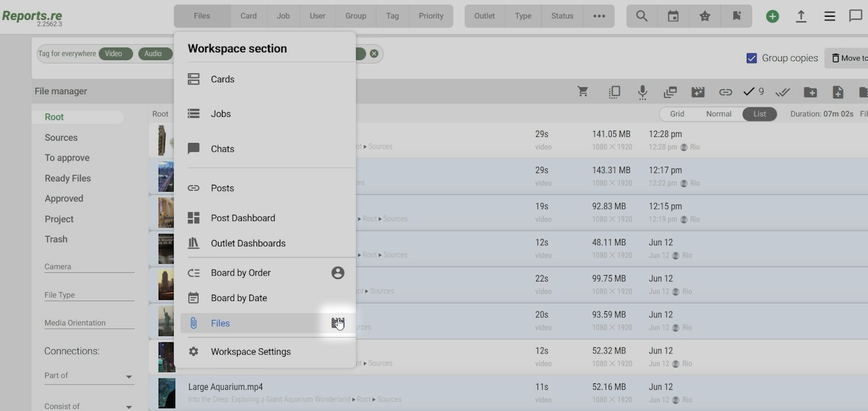The width and height of the screenshot is (868, 411).
Task: Toggle the Group copies checkbox
Action: [x=752, y=58]
